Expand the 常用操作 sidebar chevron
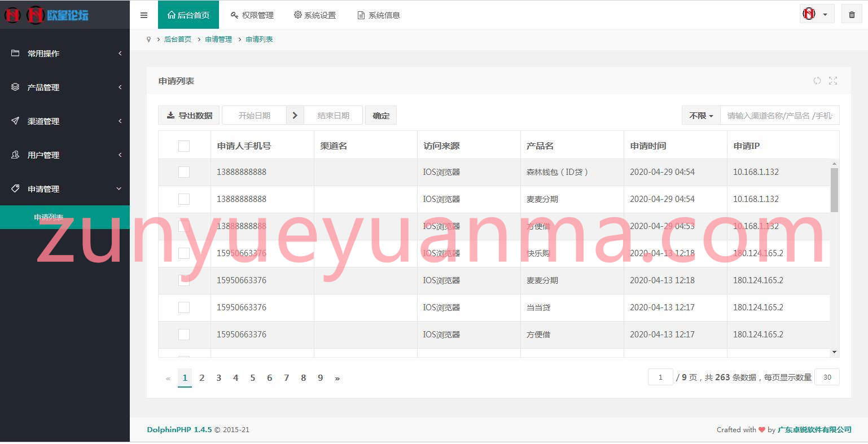Viewport: 868px width, 444px height. 120,53
